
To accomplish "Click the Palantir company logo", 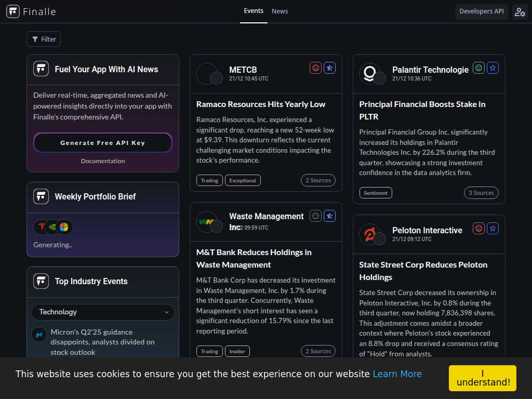I will coord(370,73).
